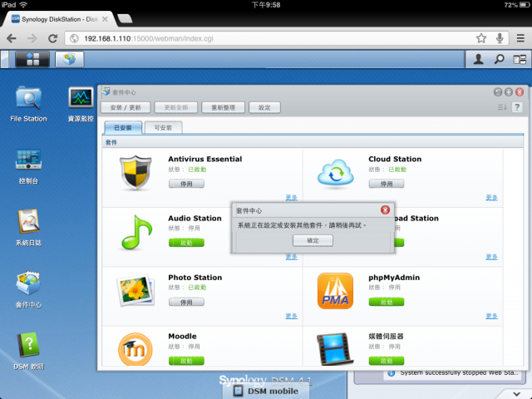Open the DSM 說明 help icon
Screen dimensions: 532x399
(28, 351)
